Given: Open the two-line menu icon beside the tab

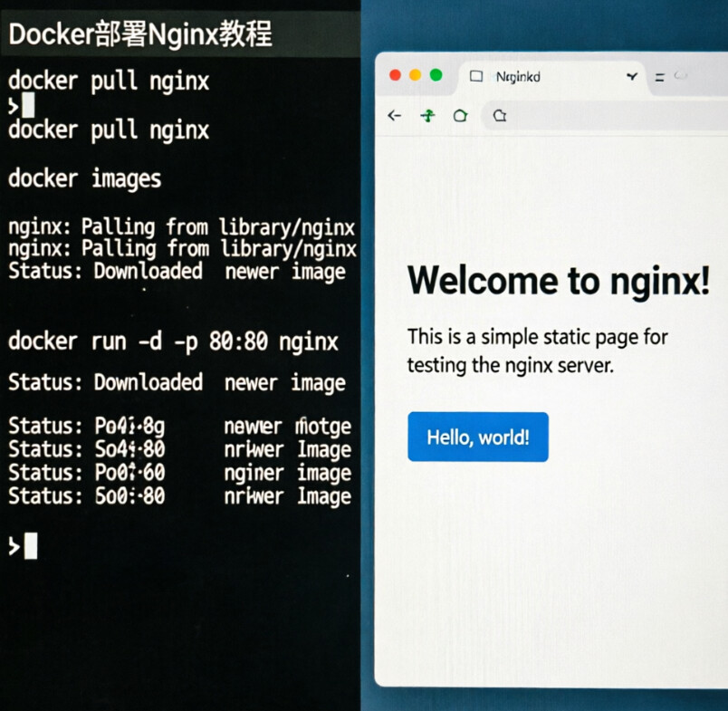Looking at the screenshot, I should [x=659, y=78].
